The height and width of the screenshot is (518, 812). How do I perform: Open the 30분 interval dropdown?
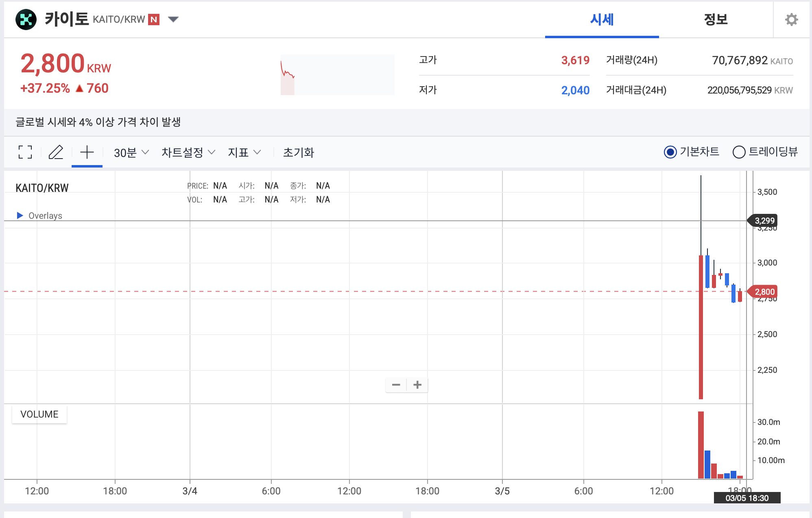[x=131, y=152]
